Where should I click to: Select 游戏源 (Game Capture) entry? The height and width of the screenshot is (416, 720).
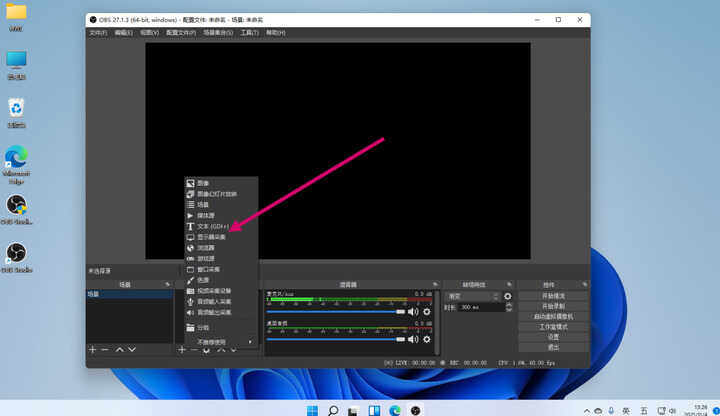[x=221, y=259]
